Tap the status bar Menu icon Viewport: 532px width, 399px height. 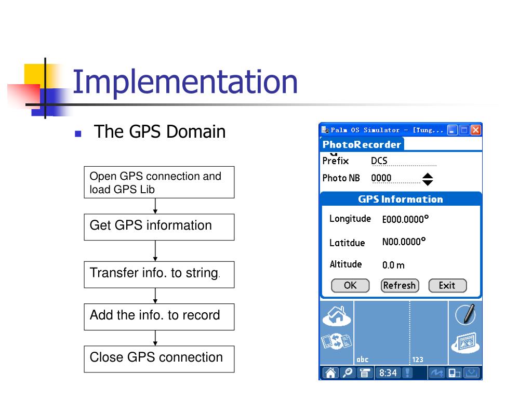365,373
